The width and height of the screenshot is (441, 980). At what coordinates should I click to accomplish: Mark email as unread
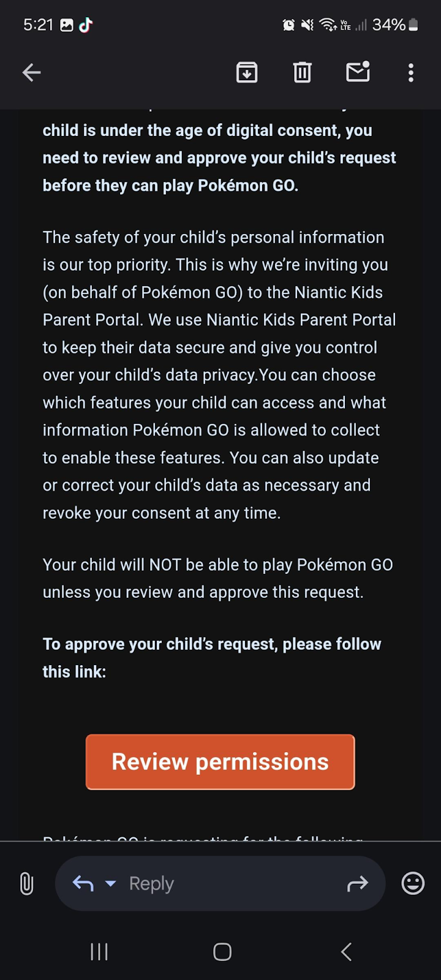pyautogui.click(x=358, y=72)
